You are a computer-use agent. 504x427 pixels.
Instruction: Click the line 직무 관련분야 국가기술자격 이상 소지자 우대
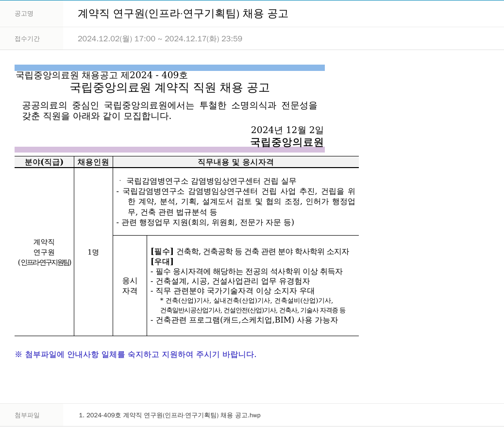[x=233, y=291]
